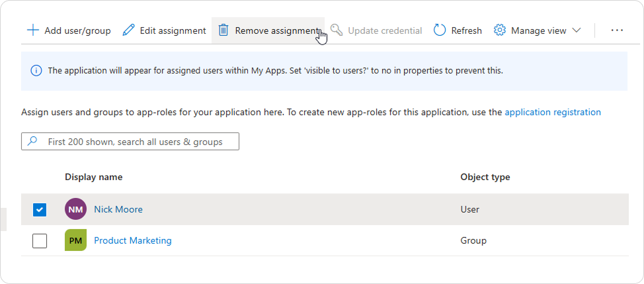Open the Product Marketing group link
644x284 pixels.
(133, 240)
